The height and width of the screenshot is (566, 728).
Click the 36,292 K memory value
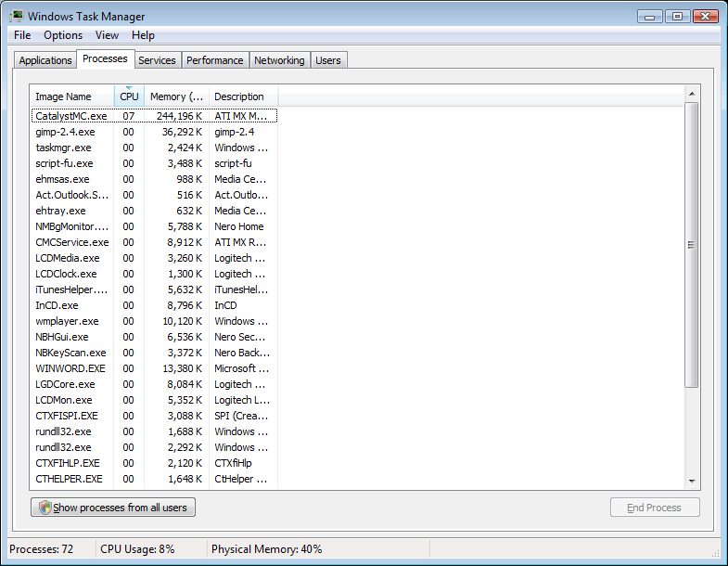(x=182, y=132)
